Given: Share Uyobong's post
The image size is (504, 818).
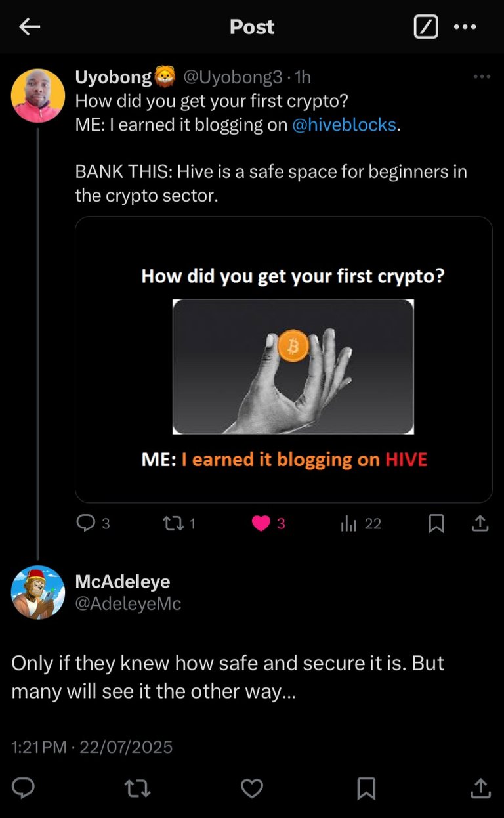Looking at the screenshot, I should 480,523.
